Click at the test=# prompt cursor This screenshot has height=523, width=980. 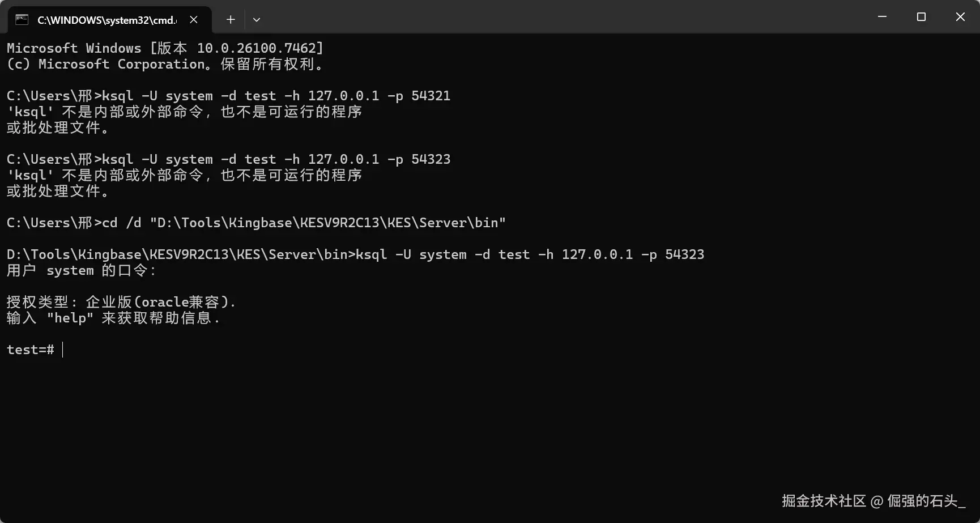click(x=62, y=350)
